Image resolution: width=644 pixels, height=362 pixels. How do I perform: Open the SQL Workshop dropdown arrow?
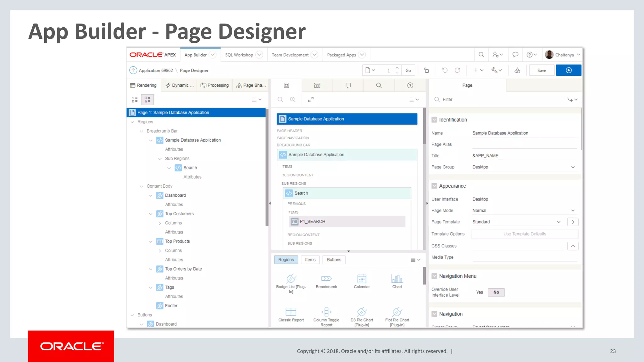(259, 55)
